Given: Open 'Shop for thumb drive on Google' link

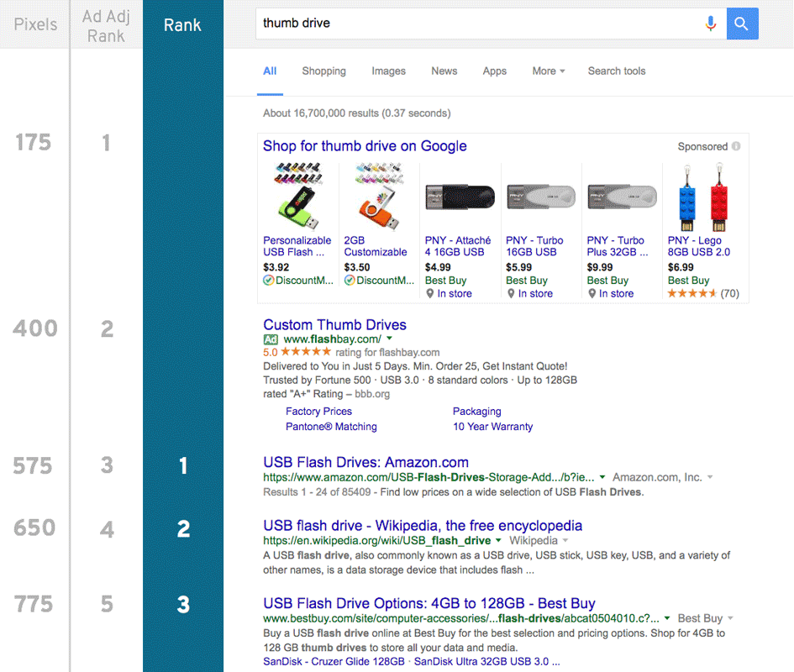Looking at the screenshot, I should click(x=365, y=146).
